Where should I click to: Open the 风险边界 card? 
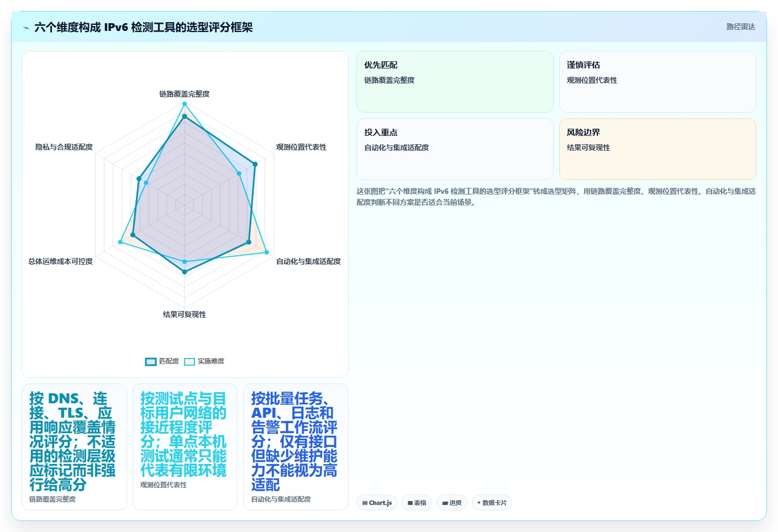click(x=658, y=149)
